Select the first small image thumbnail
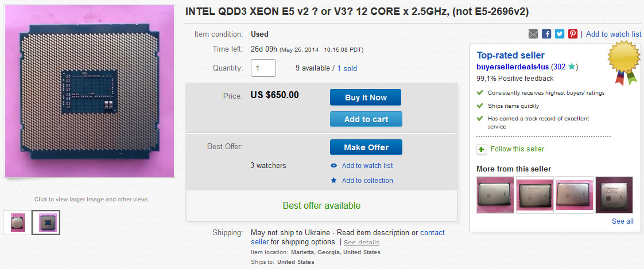Image resolution: width=644 pixels, height=269 pixels. click(18, 223)
